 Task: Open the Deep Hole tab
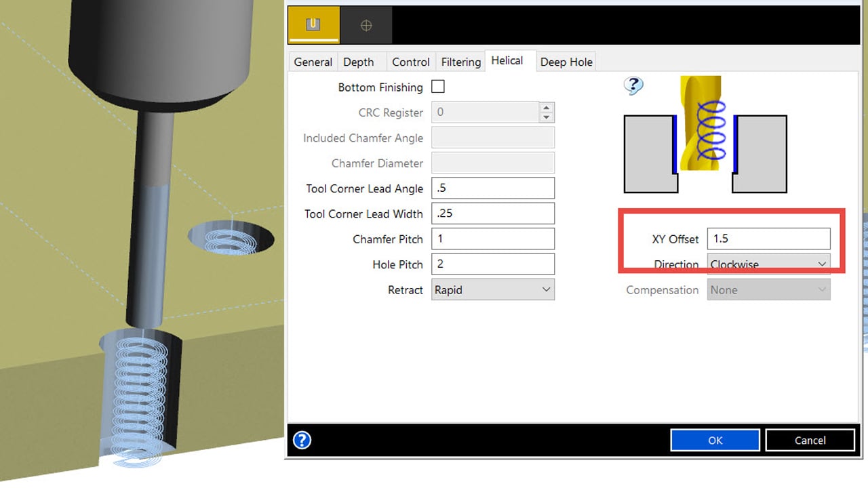[566, 62]
